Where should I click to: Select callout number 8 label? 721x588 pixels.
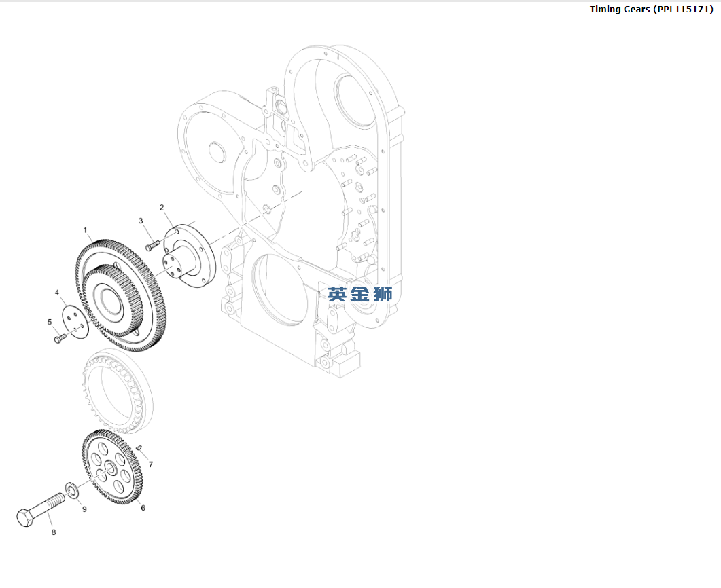54,532
